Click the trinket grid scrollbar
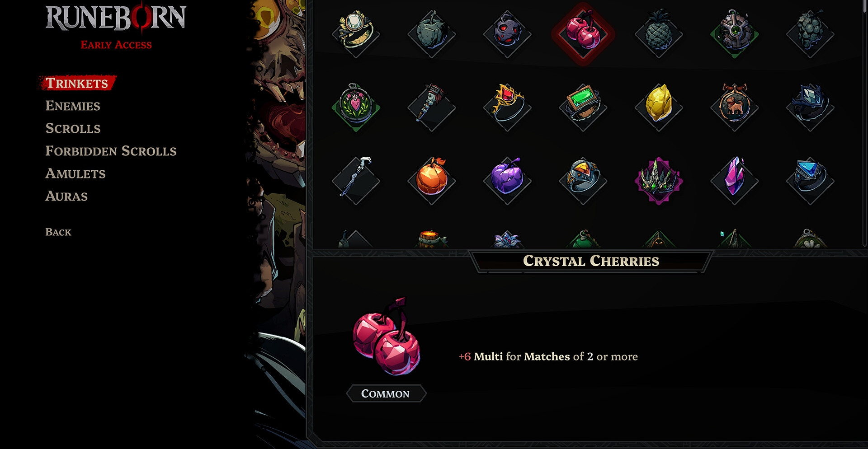 point(864,123)
